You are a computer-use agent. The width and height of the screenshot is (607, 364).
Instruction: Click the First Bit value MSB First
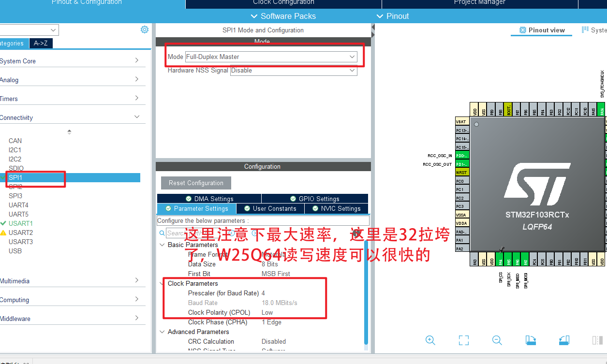tap(276, 274)
